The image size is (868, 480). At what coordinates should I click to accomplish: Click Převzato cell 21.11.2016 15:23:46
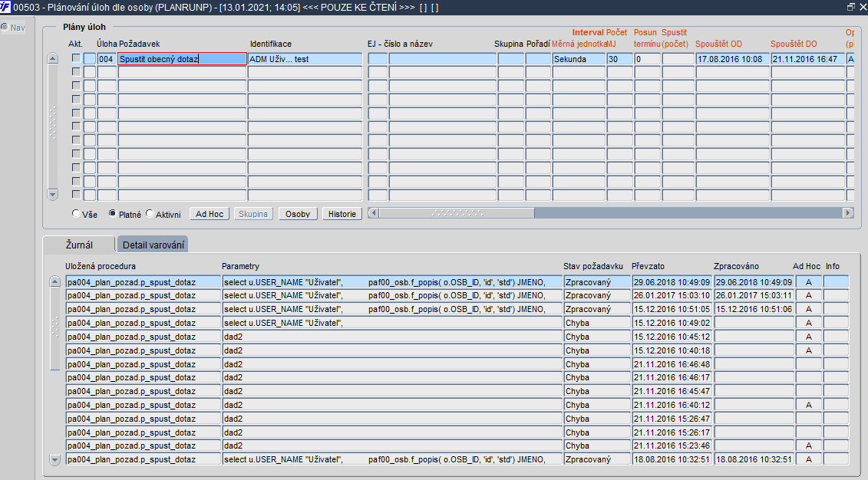(x=672, y=445)
